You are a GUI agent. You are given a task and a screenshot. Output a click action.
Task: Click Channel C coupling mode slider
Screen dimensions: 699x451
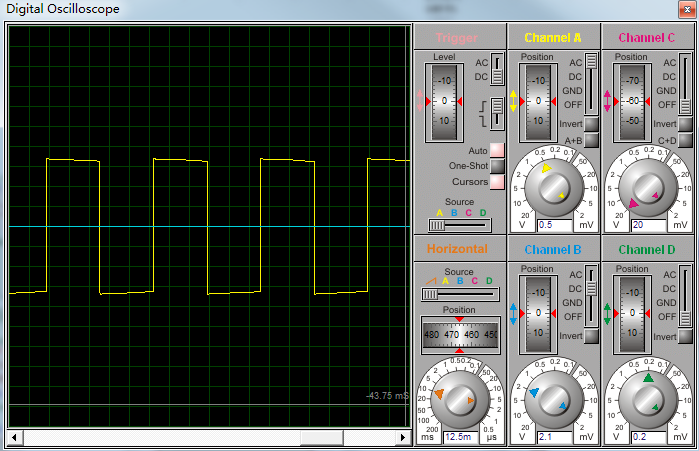click(685, 84)
